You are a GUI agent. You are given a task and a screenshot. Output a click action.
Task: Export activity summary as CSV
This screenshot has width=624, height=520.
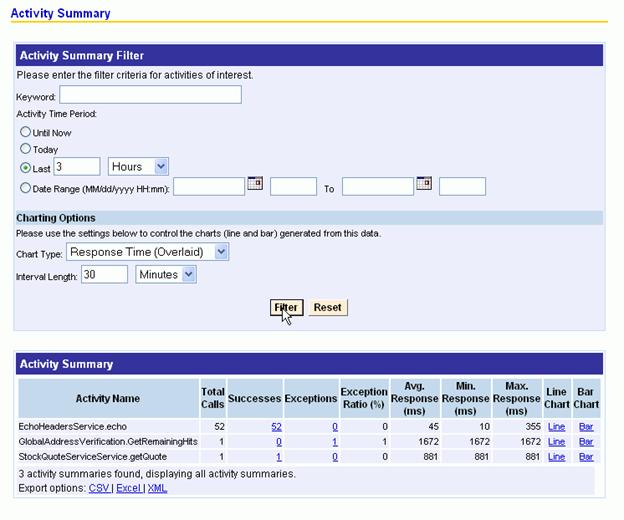[x=99, y=489]
